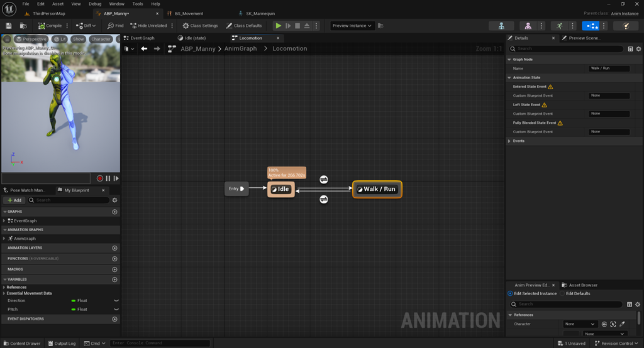Open the Diff dropdown
This screenshot has width=644, height=348.
pos(86,26)
